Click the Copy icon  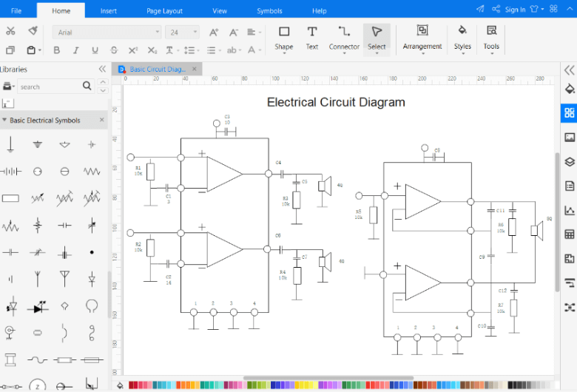10,50
